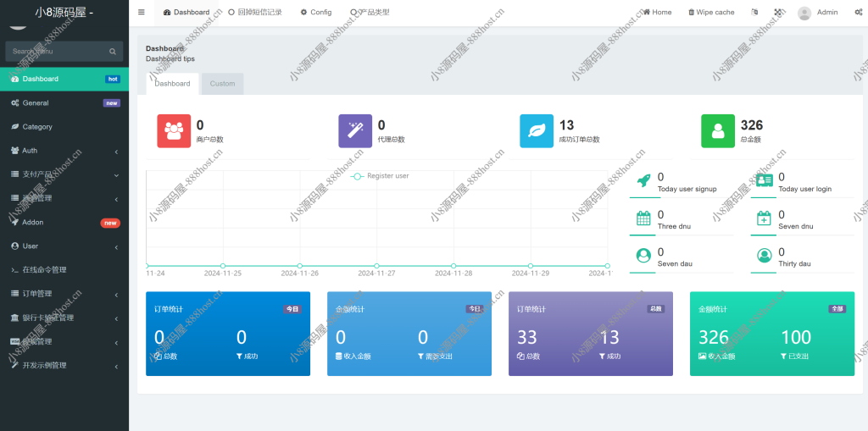Image resolution: width=868 pixels, height=431 pixels.
Task: Click the user circle icon for Thirty dau
Action: tap(765, 256)
